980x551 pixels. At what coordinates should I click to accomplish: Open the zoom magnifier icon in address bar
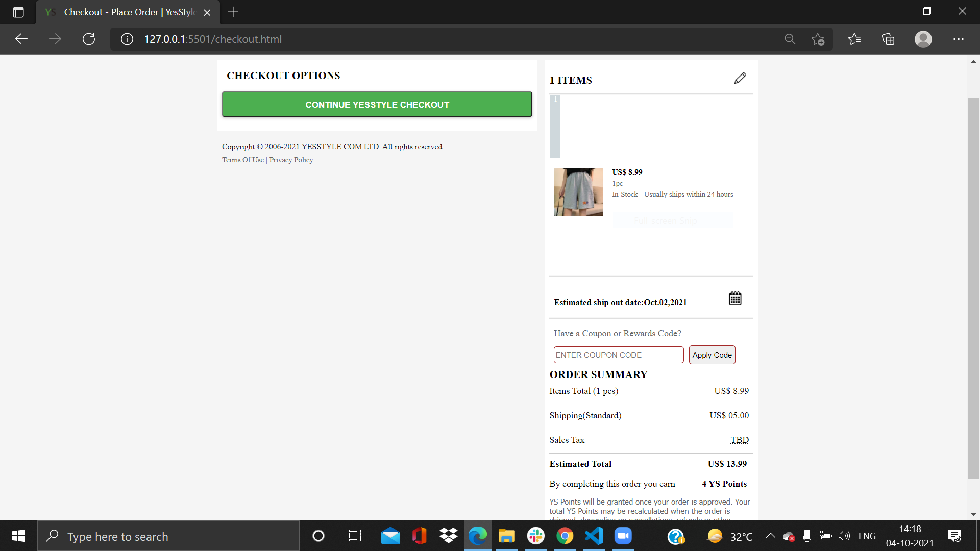pos(790,39)
